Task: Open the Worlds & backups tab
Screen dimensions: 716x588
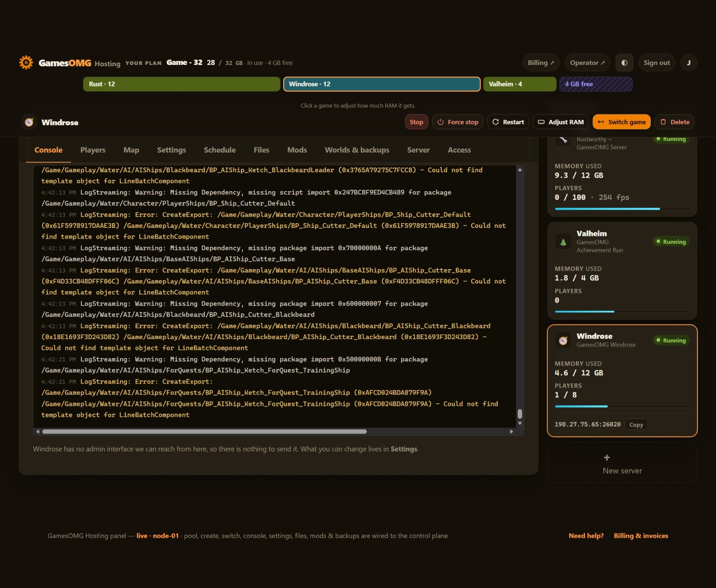Action: tap(357, 150)
